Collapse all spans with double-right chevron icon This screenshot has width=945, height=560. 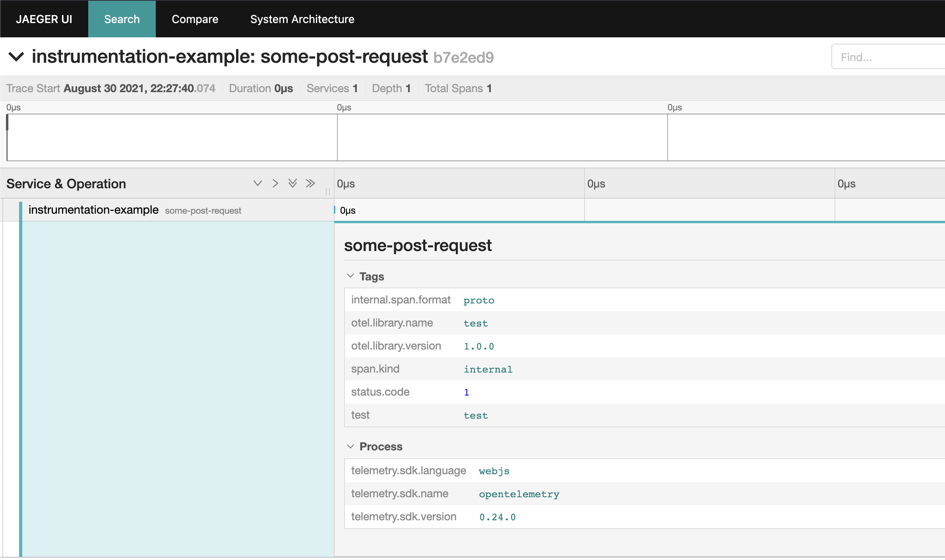pos(310,183)
